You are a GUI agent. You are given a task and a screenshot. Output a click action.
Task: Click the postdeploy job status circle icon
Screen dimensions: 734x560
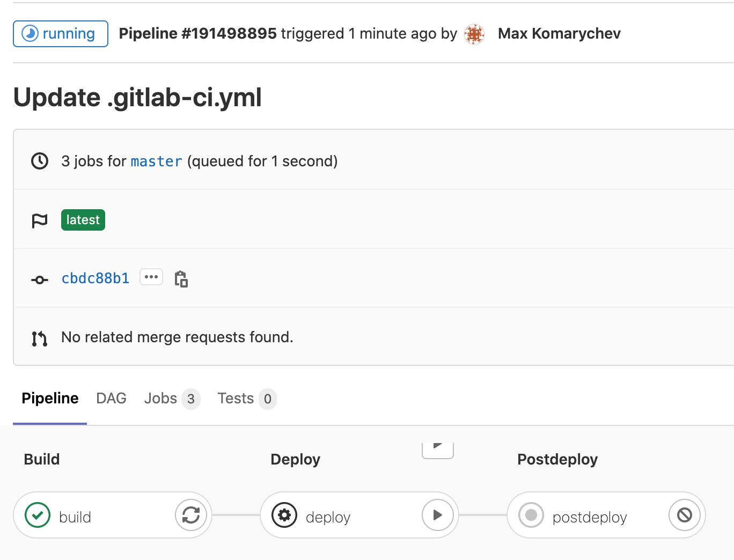click(531, 515)
